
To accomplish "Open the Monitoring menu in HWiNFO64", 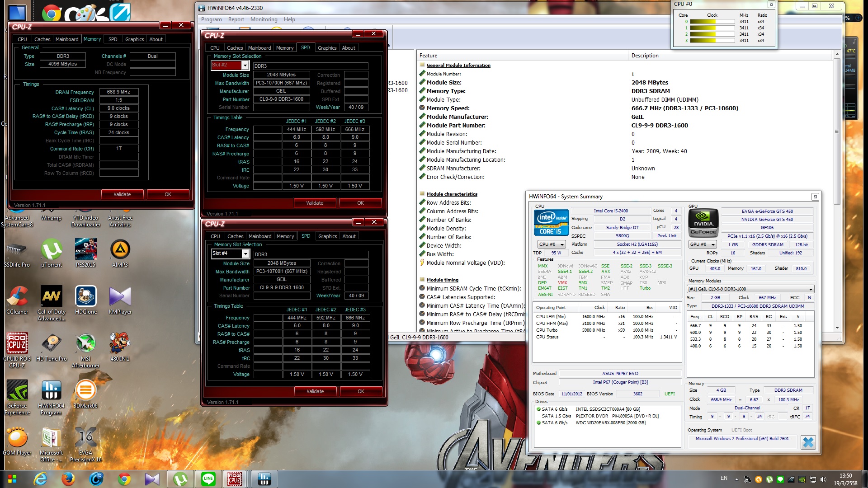I will [x=264, y=19].
